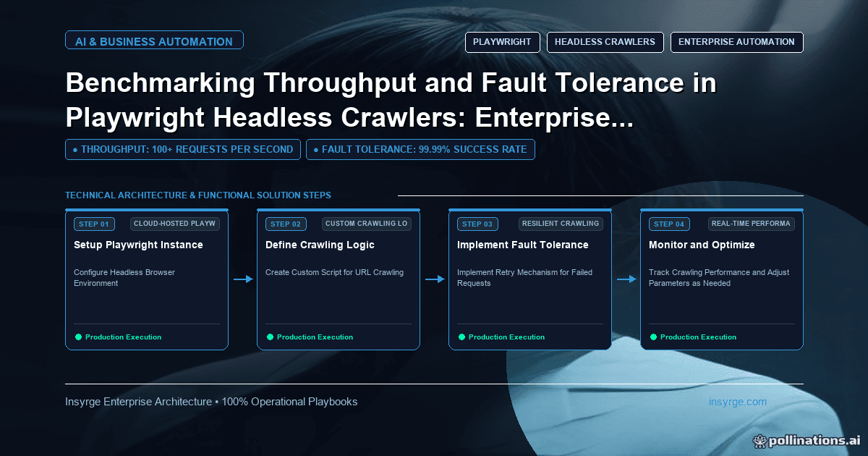Open the HEADLESS CRAWLERS tag

[x=605, y=42]
